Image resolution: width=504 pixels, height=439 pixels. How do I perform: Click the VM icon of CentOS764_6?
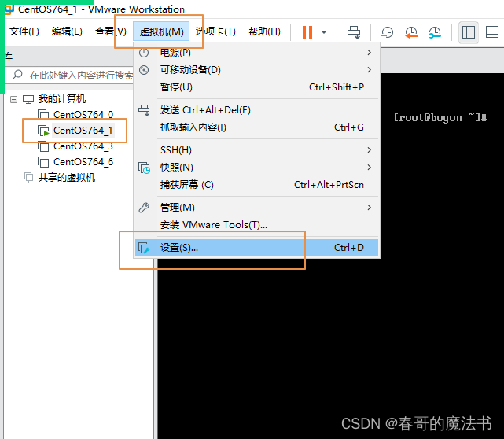click(x=43, y=162)
